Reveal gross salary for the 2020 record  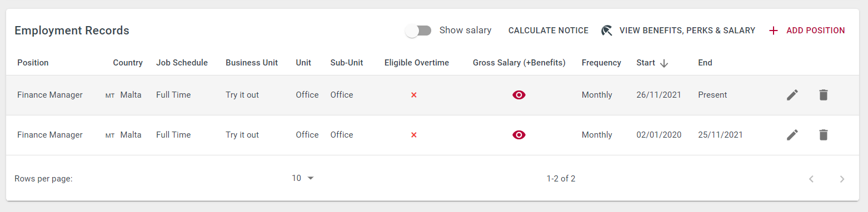(519, 135)
